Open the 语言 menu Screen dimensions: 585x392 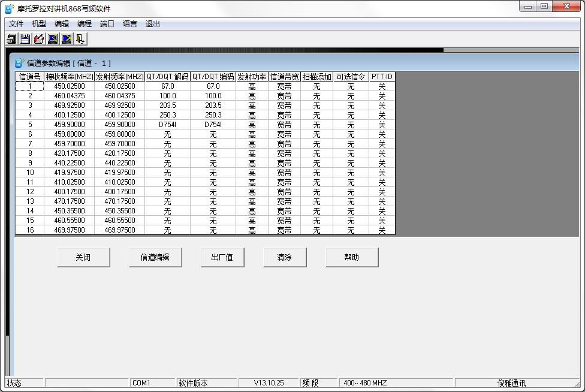[130, 24]
